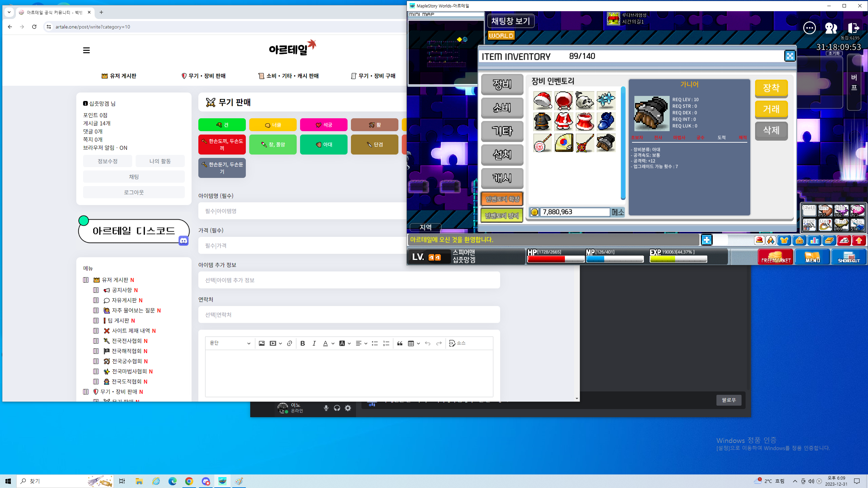Insert a bulleted list in the editor
This screenshot has width=868, height=488.
tap(375, 343)
